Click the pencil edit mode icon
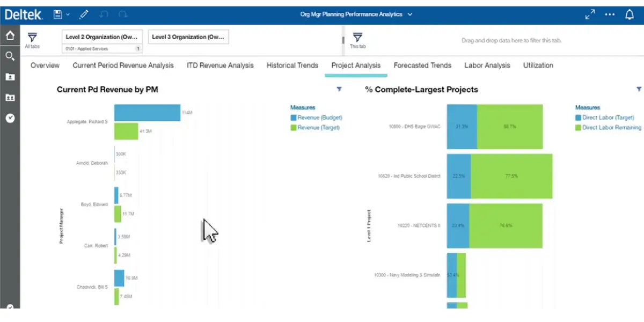 click(84, 15)
